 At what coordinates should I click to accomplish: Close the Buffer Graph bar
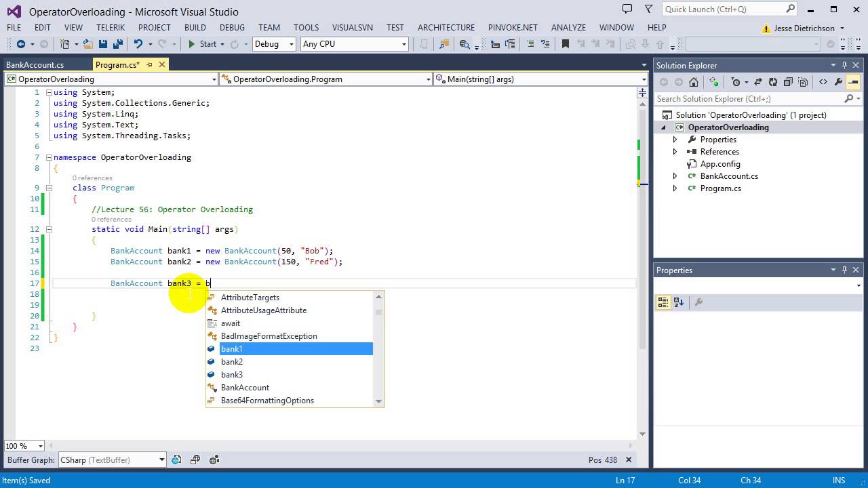point(628,460)
